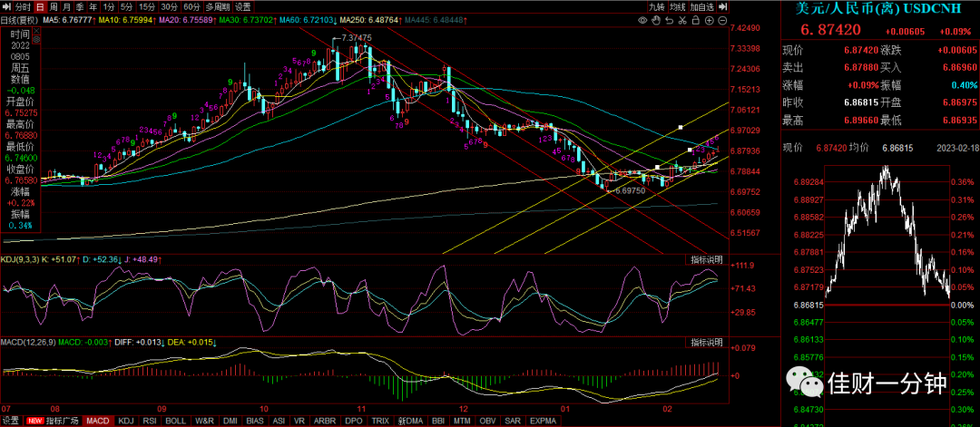This screenshot has width=980, height=427.
Task: Close the data tooltip with its X
Action: [x=36, y=30]
